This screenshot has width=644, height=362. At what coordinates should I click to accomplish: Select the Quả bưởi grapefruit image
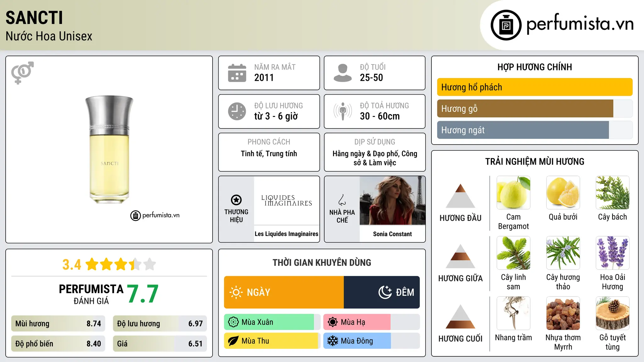(563, 193)
